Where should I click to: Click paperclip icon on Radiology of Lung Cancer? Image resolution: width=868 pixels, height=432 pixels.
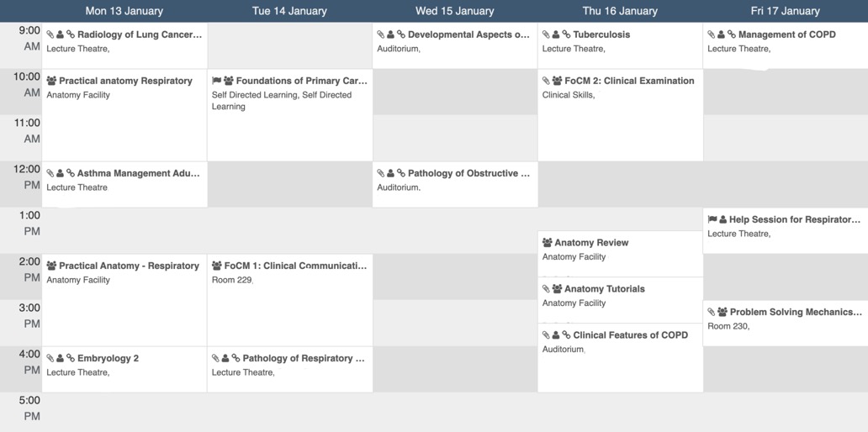tap(50, 34)
